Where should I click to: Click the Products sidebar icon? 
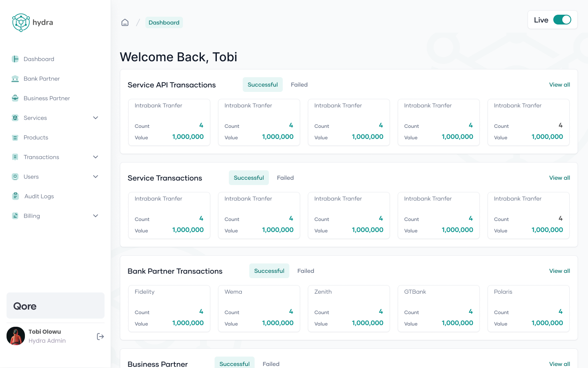point(15,137)
